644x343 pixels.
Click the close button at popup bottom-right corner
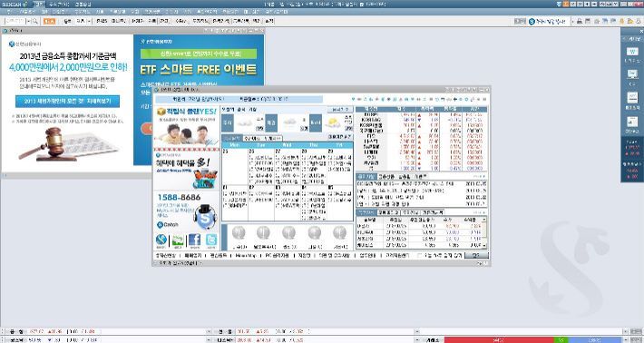[476, 256]
